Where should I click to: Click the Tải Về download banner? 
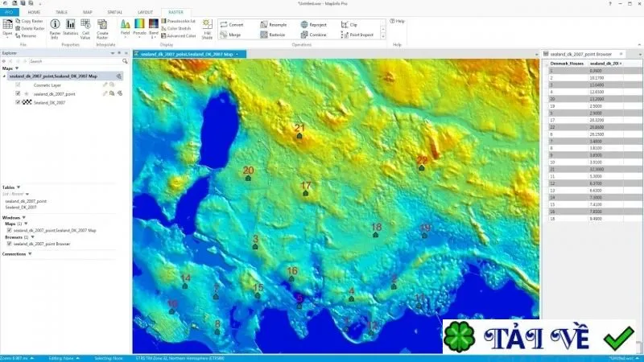coord(539,337)
